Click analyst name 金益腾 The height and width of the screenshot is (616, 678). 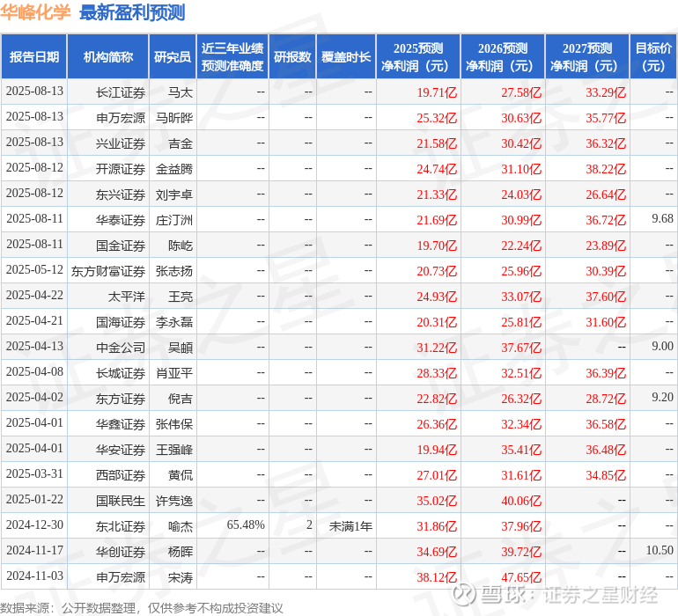[173, 169]
